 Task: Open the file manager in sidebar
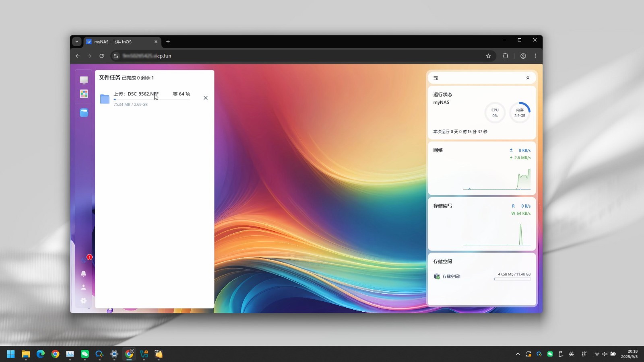point(84,113)
